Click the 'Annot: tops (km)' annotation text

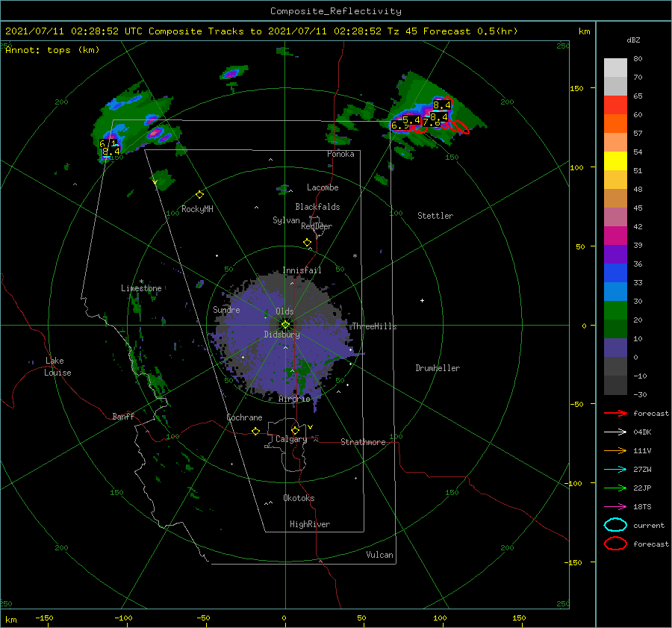click(52, 50)
